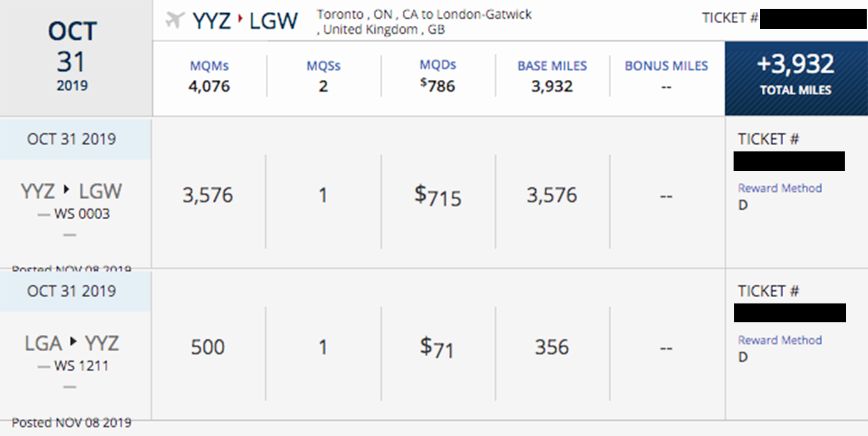The width and height of the screenshot is (868, 436).
Task: Select the 500 MQMs value
Action: [207, 346]
